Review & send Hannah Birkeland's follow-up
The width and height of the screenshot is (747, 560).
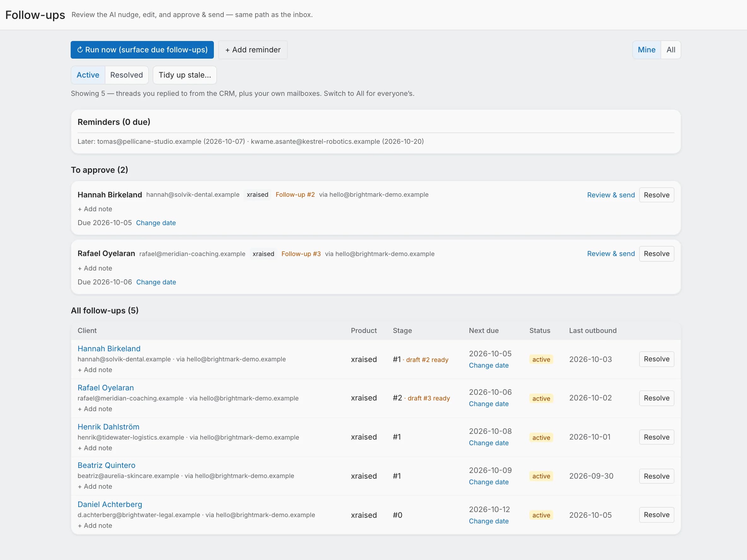[x=611, y=195]
